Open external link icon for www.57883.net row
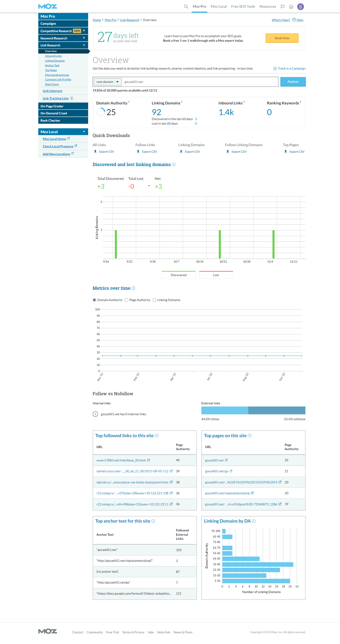The height and width of the screenshot is (644, 340). pos(148,460)
